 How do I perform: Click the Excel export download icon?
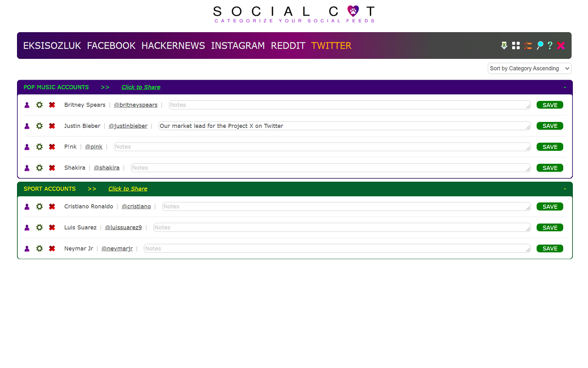504,46
